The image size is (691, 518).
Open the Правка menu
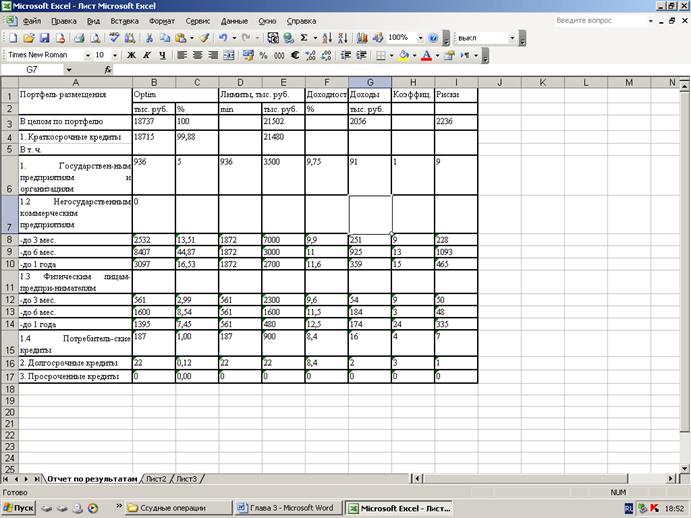[x=64, y=21]
